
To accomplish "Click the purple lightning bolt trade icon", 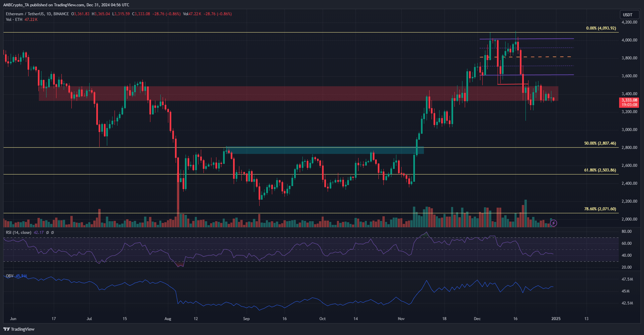I will tap(553, 224).
